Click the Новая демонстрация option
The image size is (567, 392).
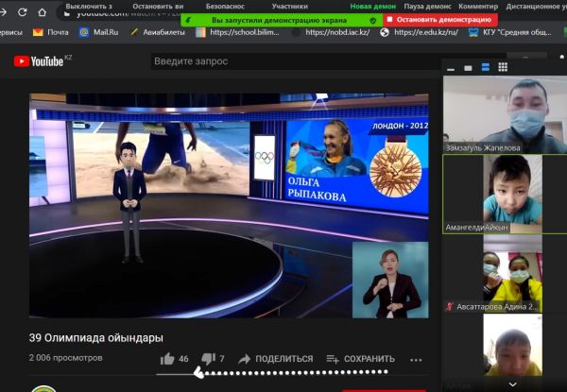coord(373,6)
